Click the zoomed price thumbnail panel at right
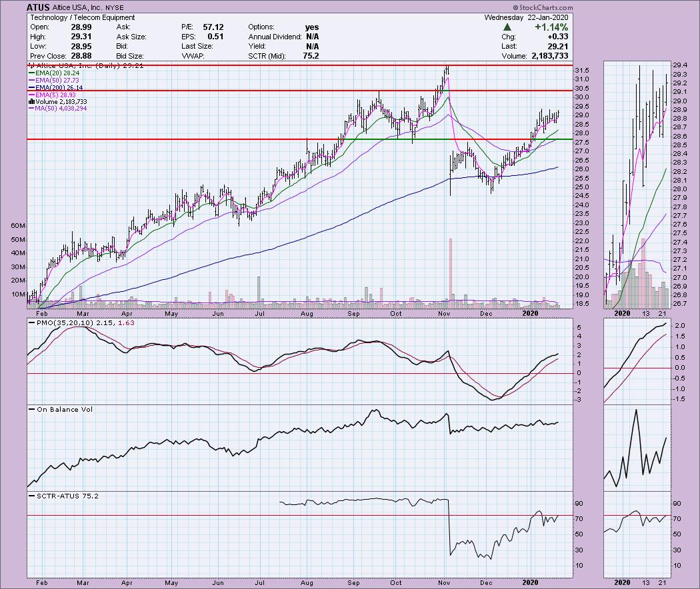This screenshot has width=700, height=589. [637, 185]
